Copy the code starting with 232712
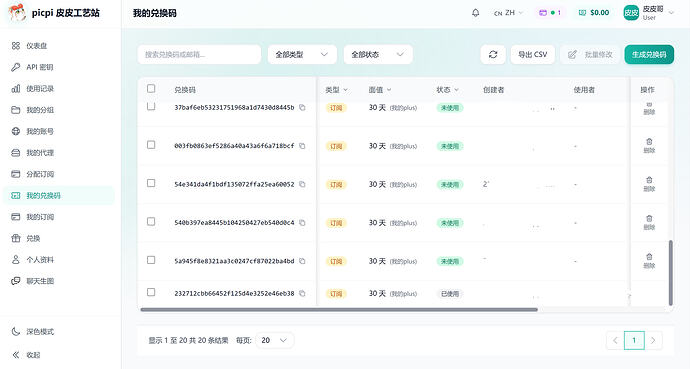Viewport: 690px width, 369px height. point(302,293)
